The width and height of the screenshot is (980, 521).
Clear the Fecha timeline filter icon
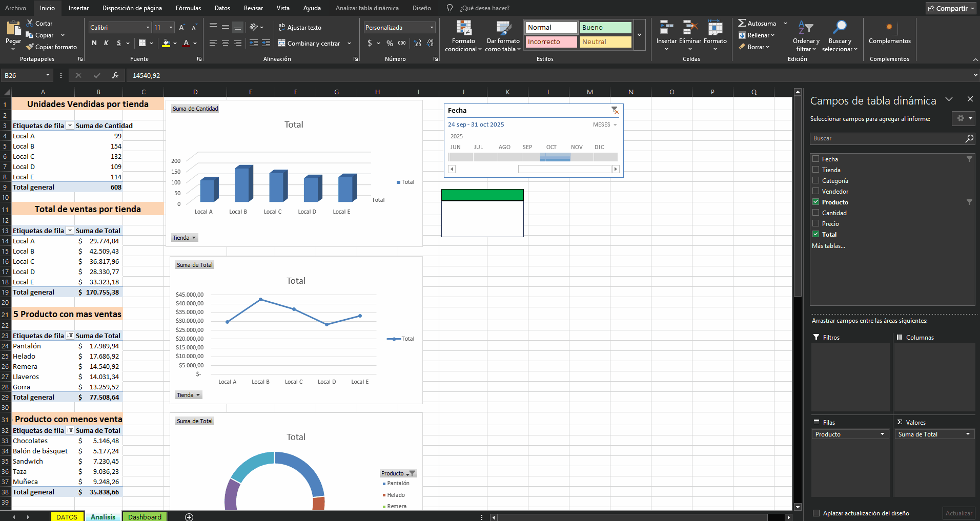coord(615,110)
